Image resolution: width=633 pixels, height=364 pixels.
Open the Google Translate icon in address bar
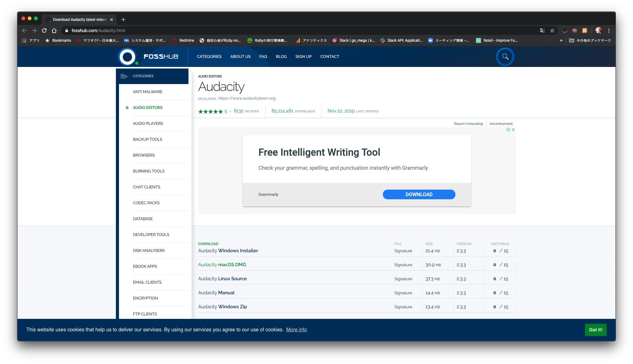click(x=542, y=31)
